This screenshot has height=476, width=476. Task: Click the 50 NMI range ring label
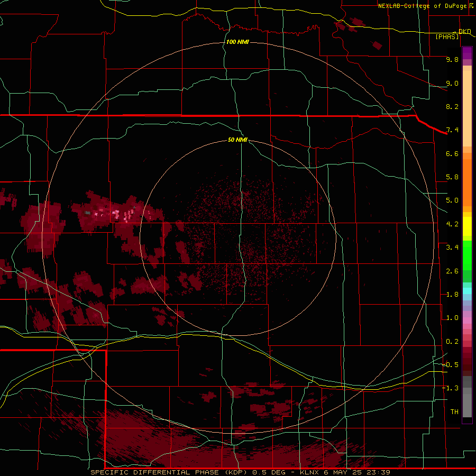point(237,140)
